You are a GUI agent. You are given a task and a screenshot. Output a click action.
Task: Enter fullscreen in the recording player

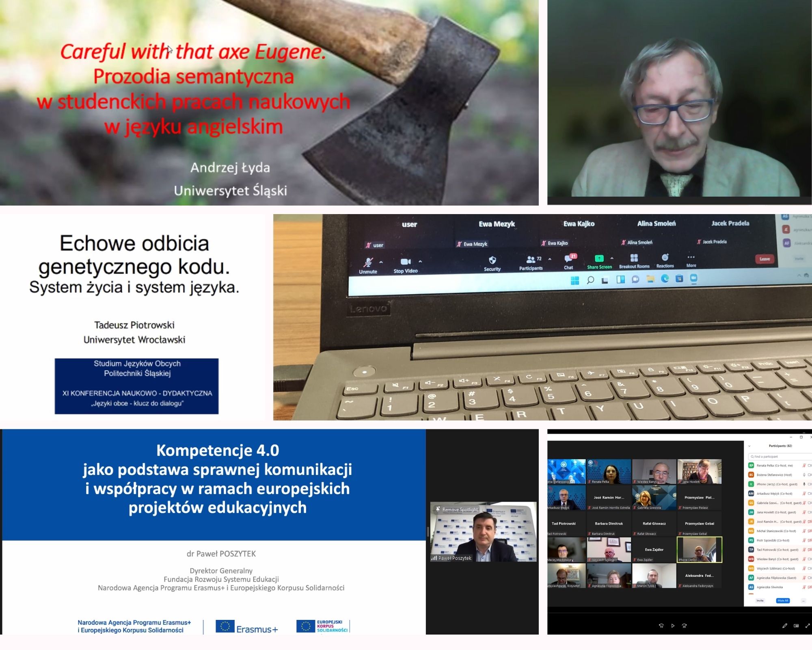[808, 626]
